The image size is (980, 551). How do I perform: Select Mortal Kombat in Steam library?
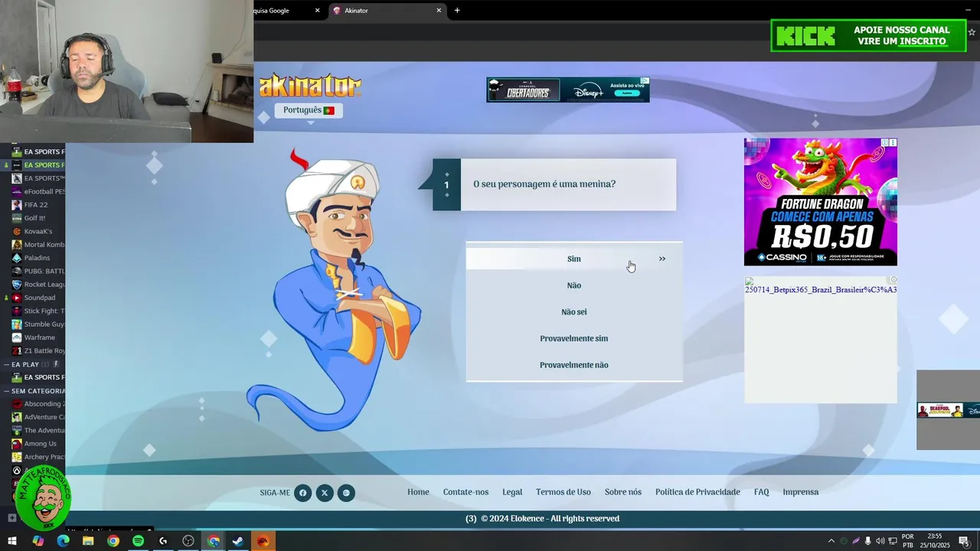38,245
